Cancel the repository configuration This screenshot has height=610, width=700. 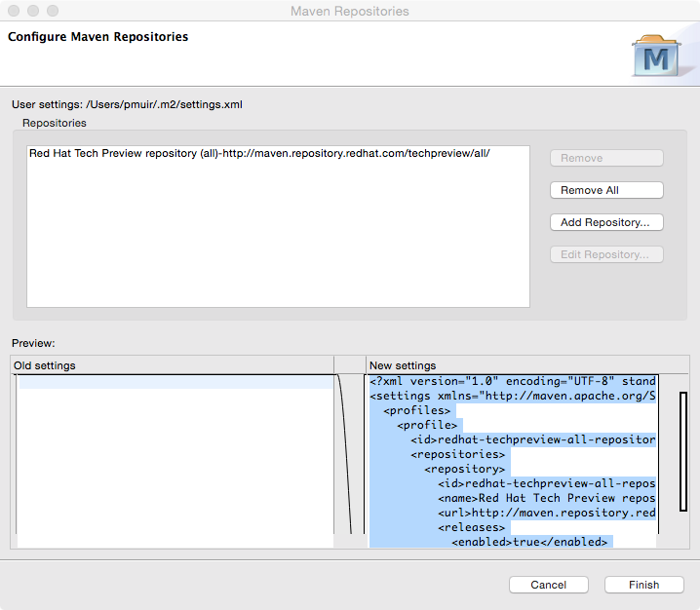pos(548,585)
